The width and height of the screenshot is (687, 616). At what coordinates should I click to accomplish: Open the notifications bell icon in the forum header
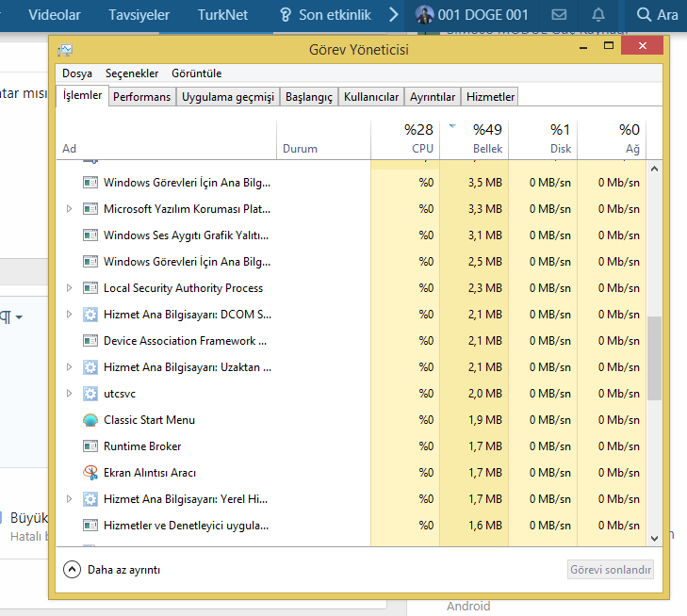(598, 15)
